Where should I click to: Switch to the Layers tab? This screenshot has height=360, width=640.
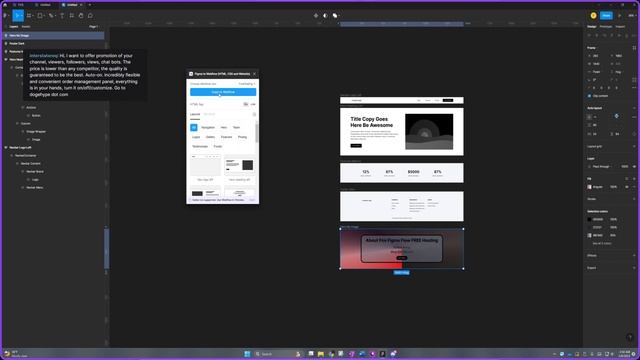point(14,27)
